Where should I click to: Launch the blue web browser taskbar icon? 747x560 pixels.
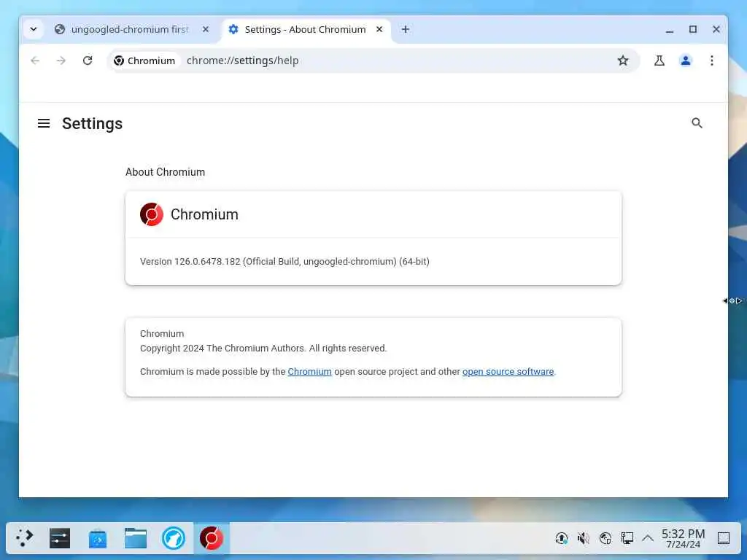click(x=174, y=538)
